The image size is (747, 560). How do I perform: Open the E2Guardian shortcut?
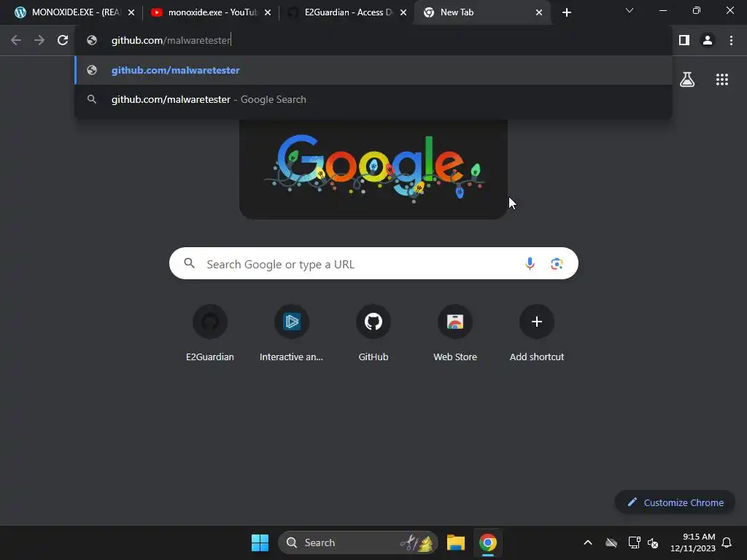(x=209, y=333)
